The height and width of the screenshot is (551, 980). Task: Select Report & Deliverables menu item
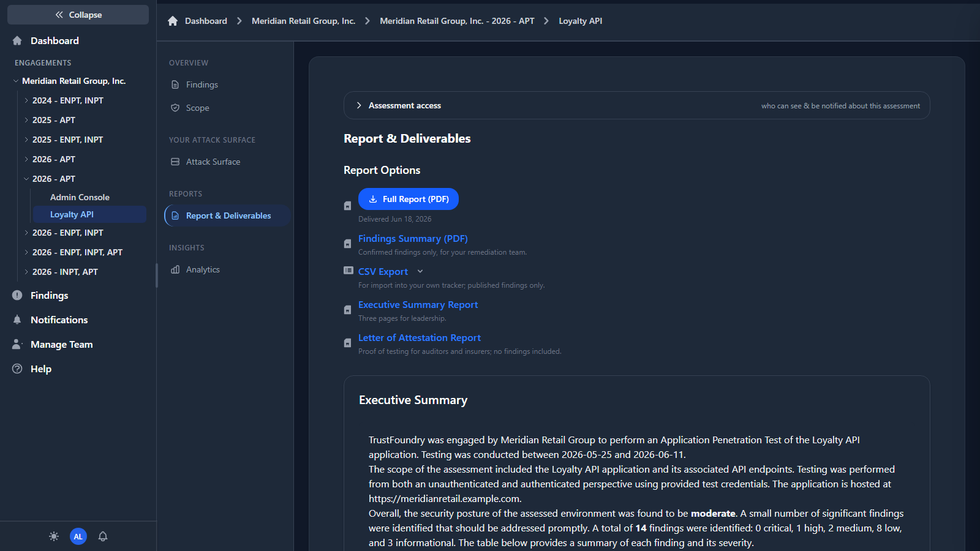pyautogui.click(x=227, y=216)
